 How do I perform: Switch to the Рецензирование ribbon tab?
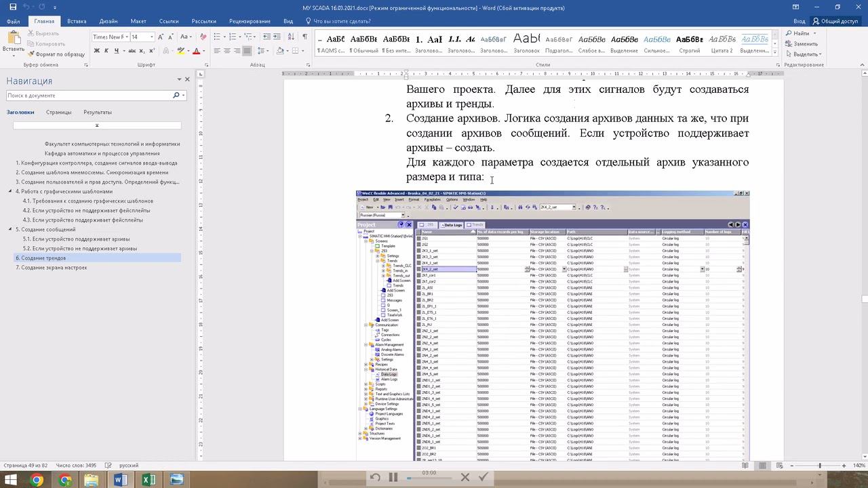click(250, 21)
